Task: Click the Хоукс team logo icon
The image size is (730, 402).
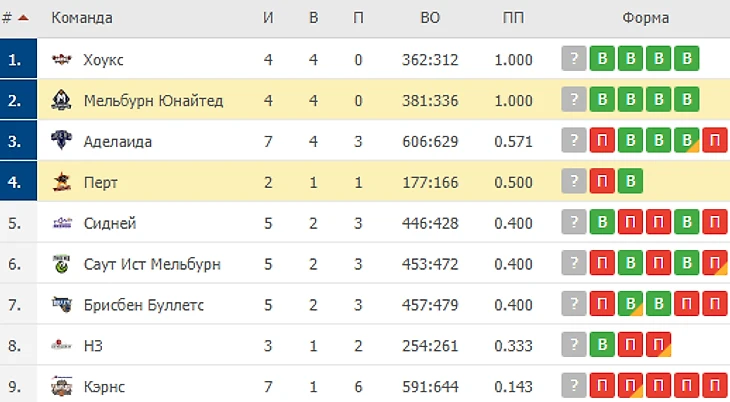Action: click(x=62, y=60)
